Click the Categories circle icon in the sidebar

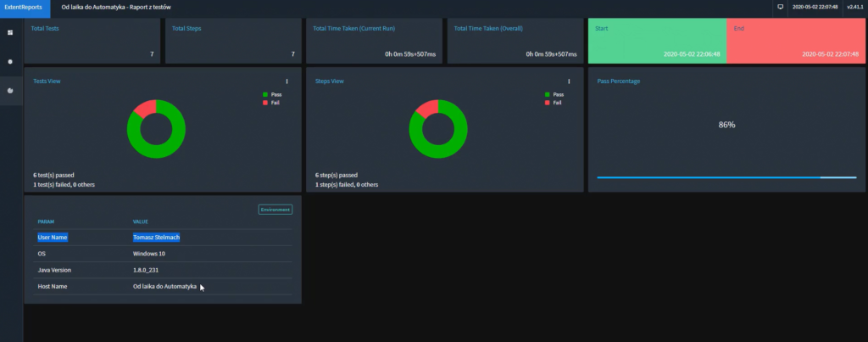(10, 61)
